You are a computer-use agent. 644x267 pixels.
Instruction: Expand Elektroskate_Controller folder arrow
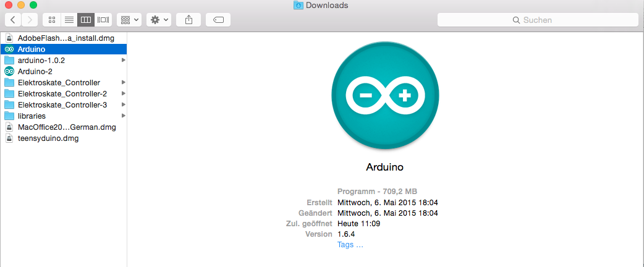click(124, 82)
